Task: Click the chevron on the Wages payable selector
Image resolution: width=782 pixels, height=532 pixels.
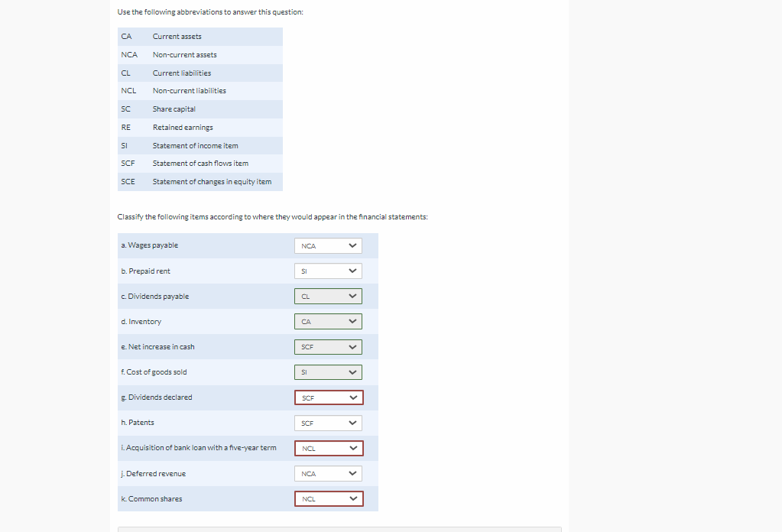Action: click(352, 245)
